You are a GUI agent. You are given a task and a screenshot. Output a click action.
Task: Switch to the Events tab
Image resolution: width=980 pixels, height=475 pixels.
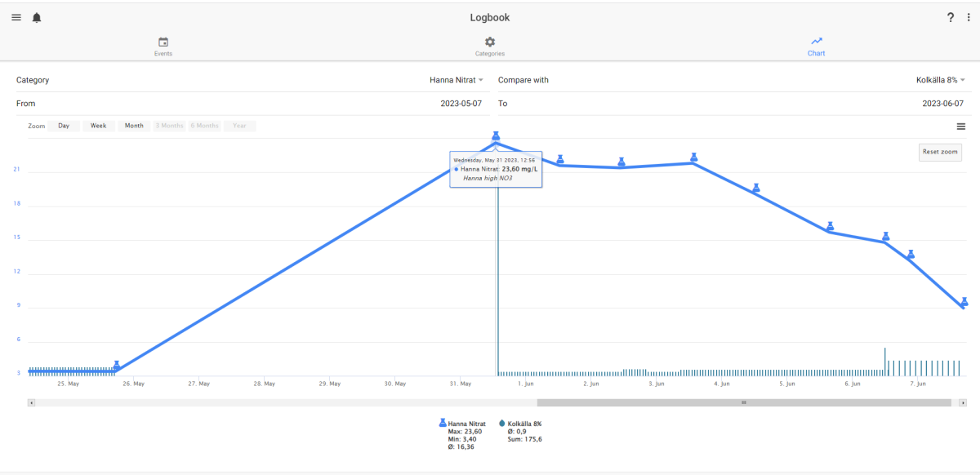coord(163,47)
